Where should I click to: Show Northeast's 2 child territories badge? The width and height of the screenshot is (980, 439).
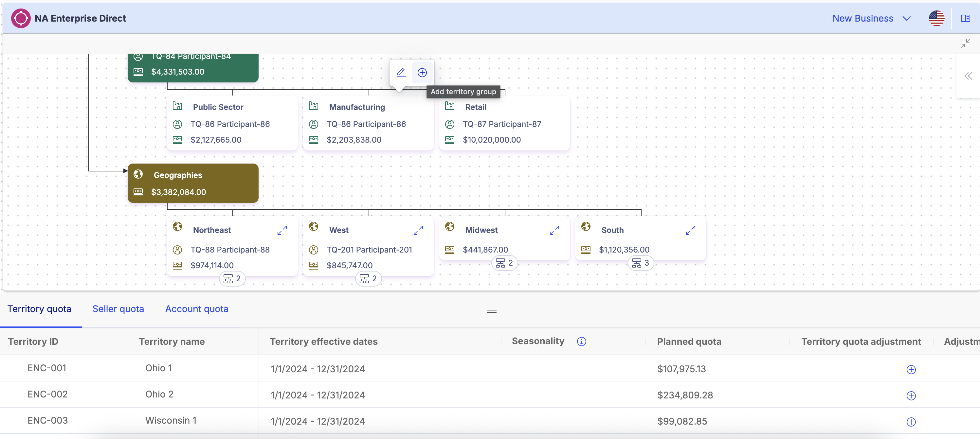(232, 279)
